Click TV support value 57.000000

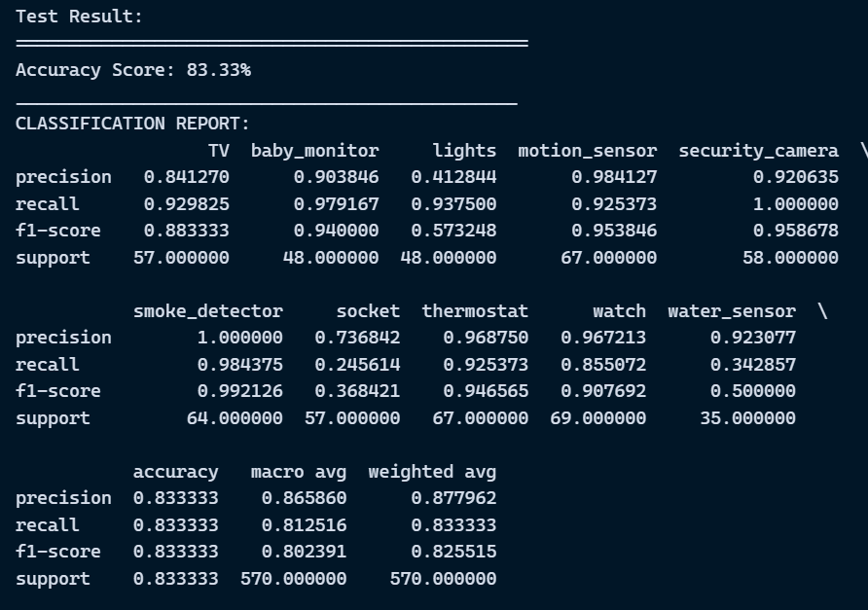click(182, 258)
